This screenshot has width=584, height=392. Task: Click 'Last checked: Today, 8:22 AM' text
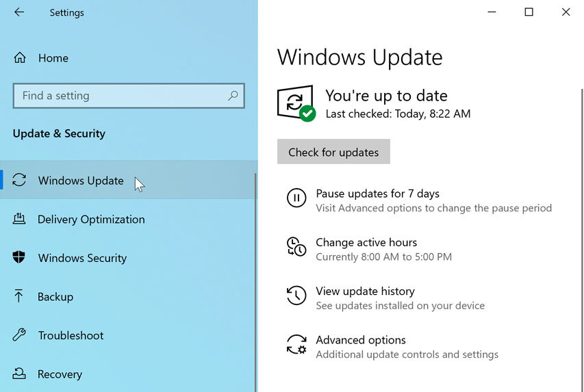(x=398, y=114)
